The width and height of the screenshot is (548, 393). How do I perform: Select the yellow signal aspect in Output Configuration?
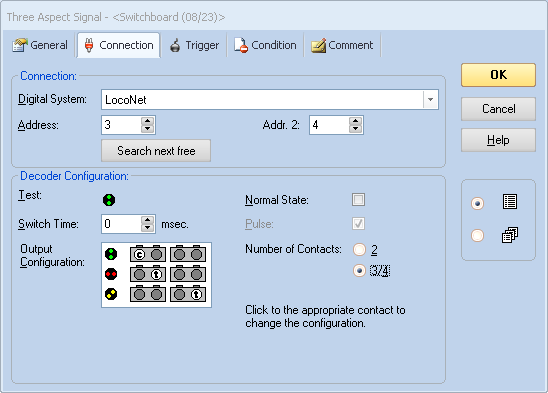111,294
